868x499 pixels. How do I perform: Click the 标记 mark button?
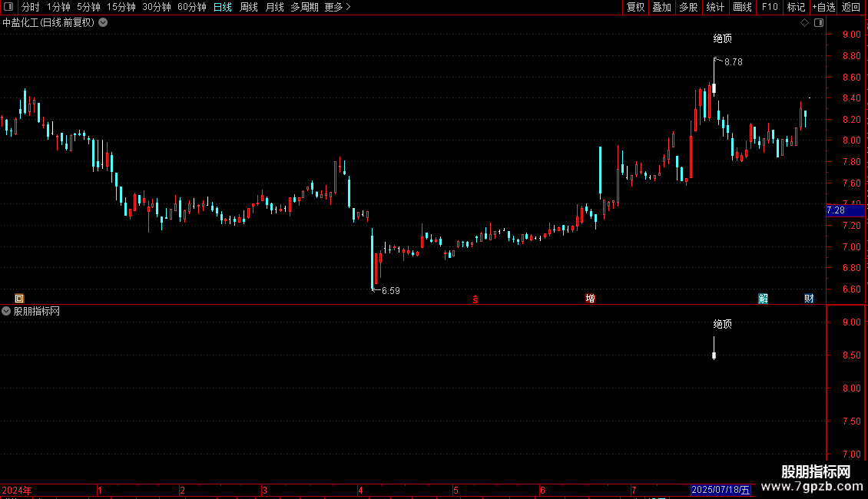pos(796,7)
